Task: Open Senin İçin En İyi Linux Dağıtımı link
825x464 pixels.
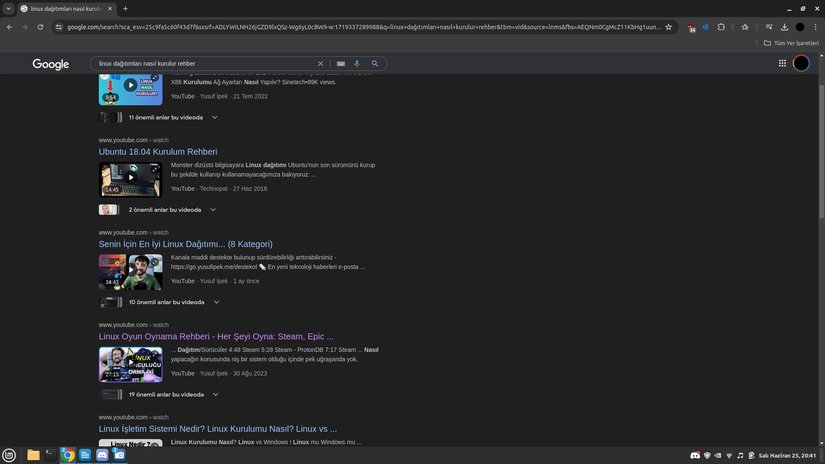Action: click(185, 244)
